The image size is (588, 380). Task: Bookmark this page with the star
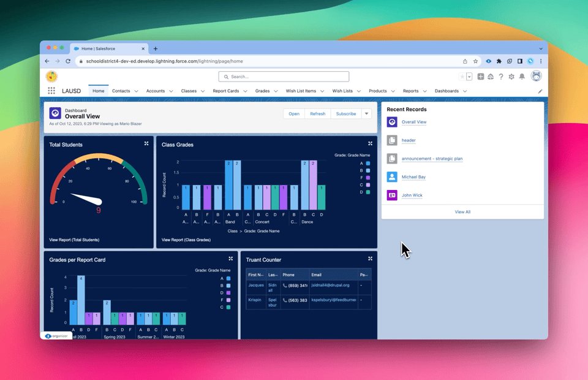click(475, 61)
